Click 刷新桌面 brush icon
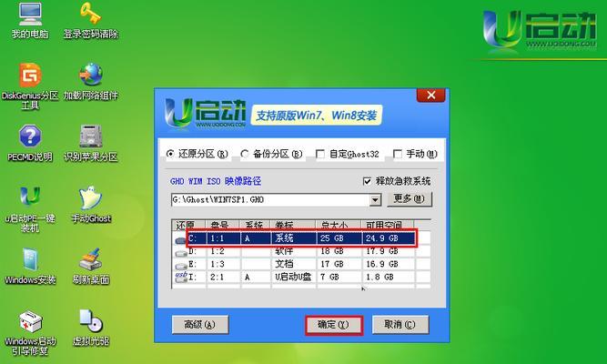This screenshot has height=364, width=607. pyautogui.click(x=91, y=266)
